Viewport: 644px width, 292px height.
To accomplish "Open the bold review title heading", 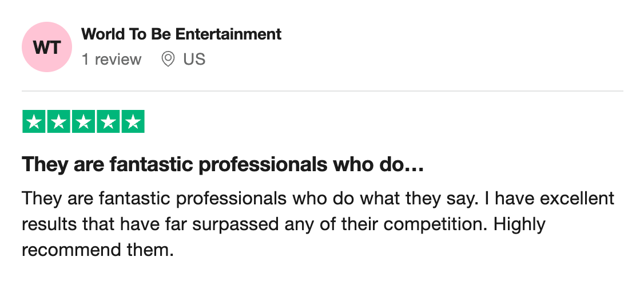I will tap(222, 165).
